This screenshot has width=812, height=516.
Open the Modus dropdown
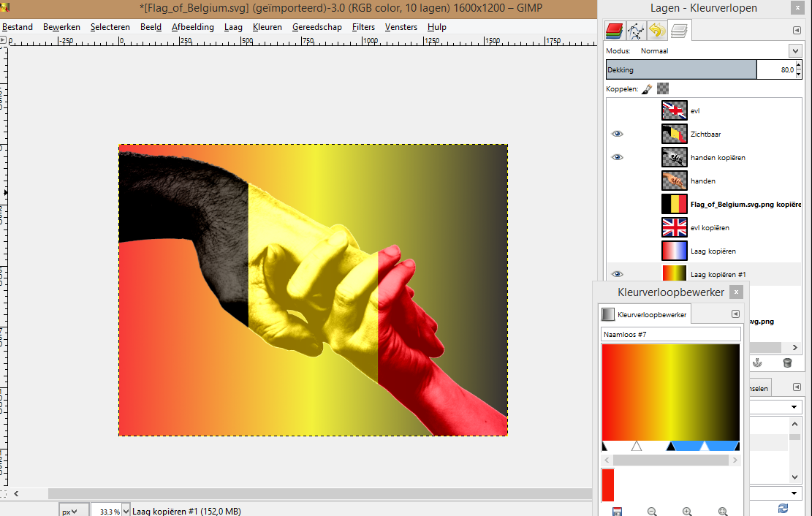[795, 51]
